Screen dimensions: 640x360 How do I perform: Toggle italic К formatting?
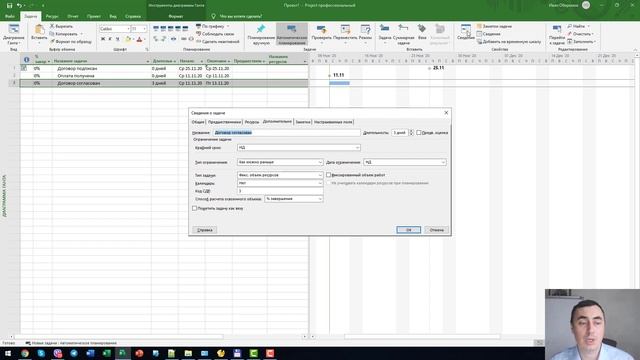pos(110,39)
